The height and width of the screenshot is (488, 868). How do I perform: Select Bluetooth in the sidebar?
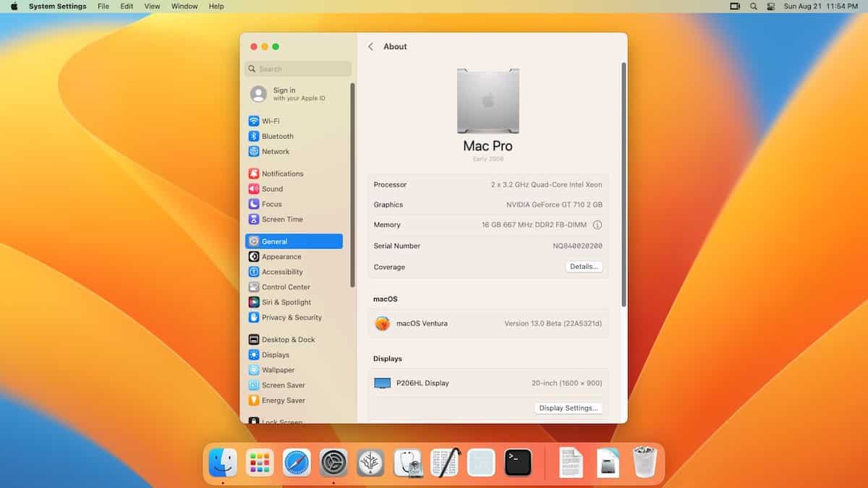click(x=274, y=136)
